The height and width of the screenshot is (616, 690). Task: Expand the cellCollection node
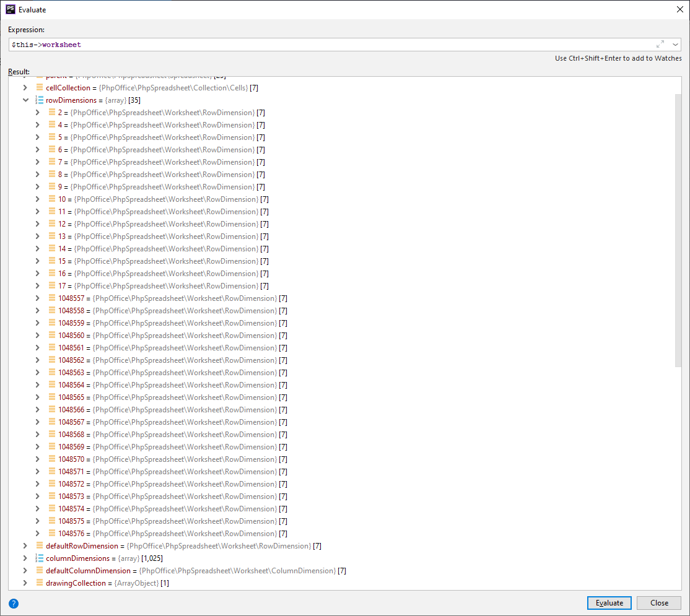[x=25, y=87]
